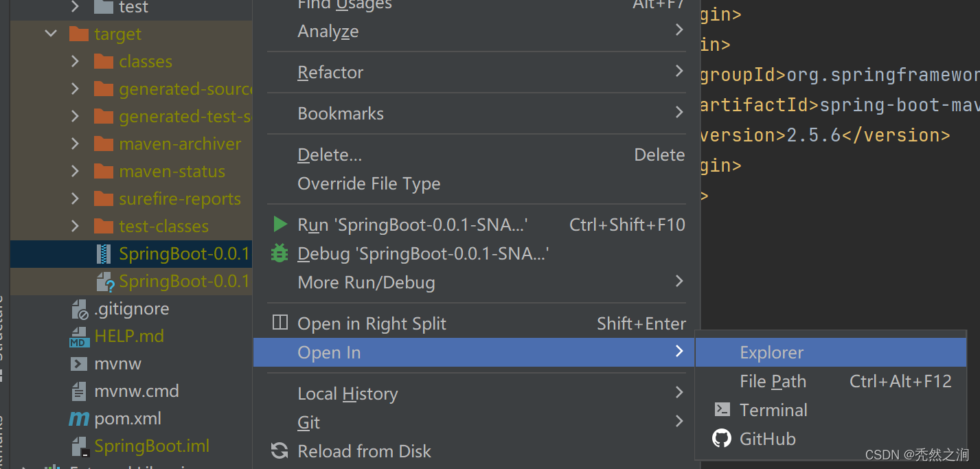The image size is (980, 469).
Task: Click the GitHub logo icon
Action: 722,438
